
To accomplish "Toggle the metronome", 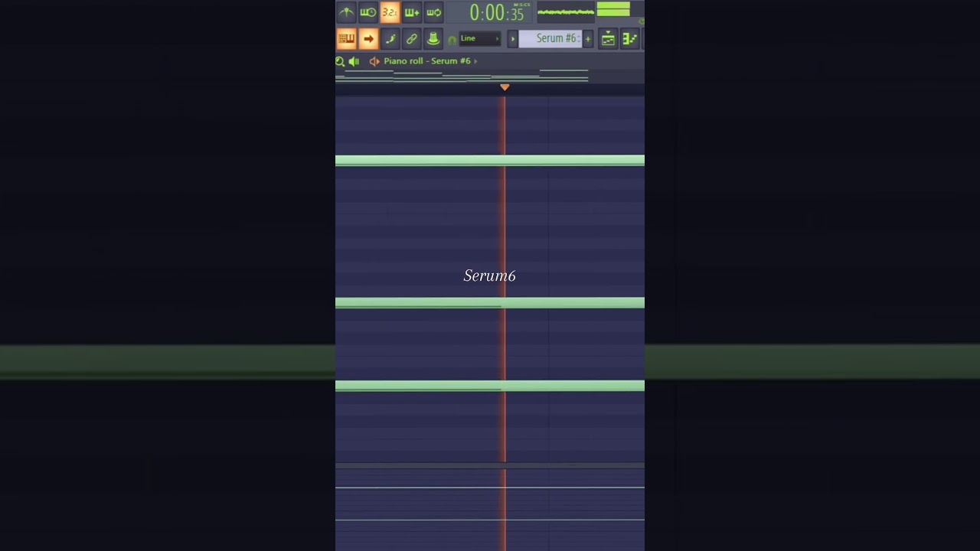I will [x=346, y=12].
